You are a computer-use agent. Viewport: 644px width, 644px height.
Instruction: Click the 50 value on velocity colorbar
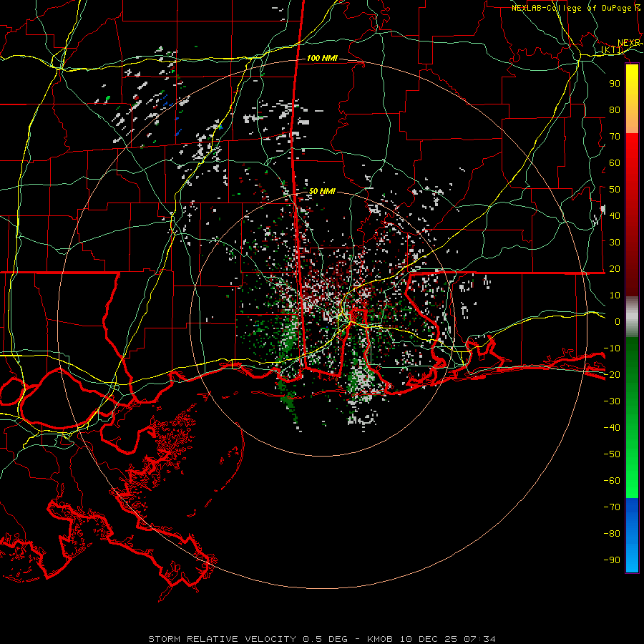click(615, 190)
